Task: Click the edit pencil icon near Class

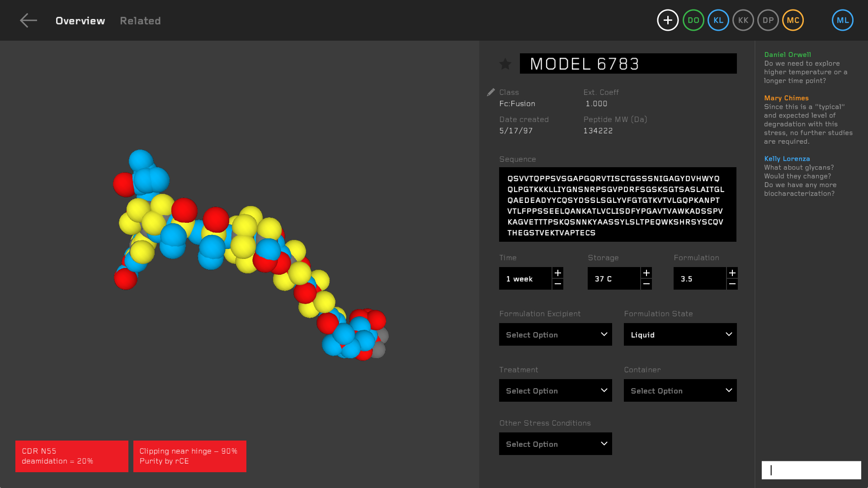Action: [491, 92]
